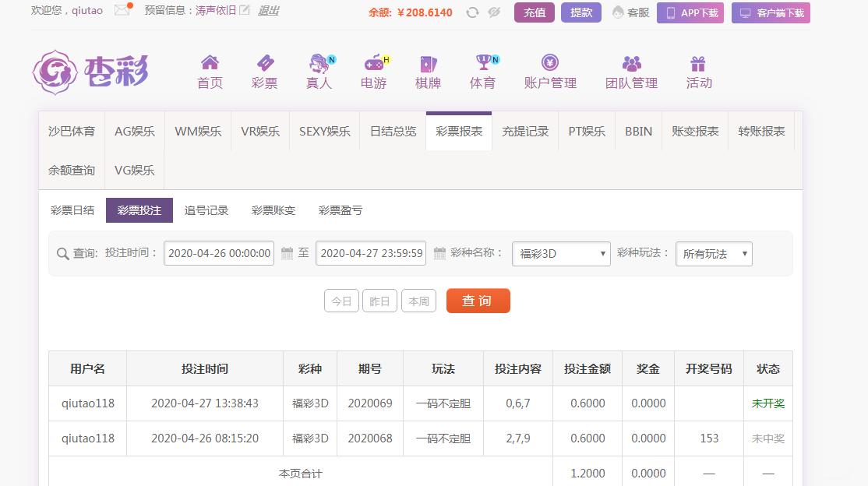
Task: Open the mail envelope message icon
Action: [123, 9]
